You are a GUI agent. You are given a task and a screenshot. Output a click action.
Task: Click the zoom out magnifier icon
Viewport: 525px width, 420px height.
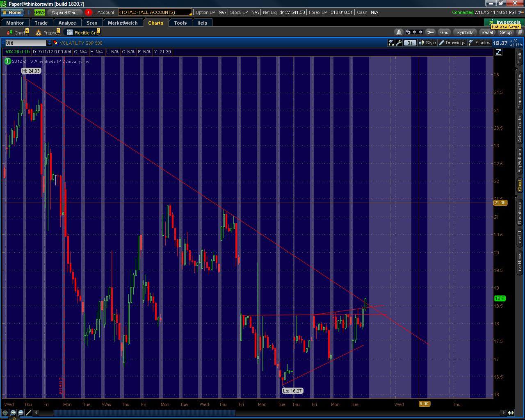point(21,413)
